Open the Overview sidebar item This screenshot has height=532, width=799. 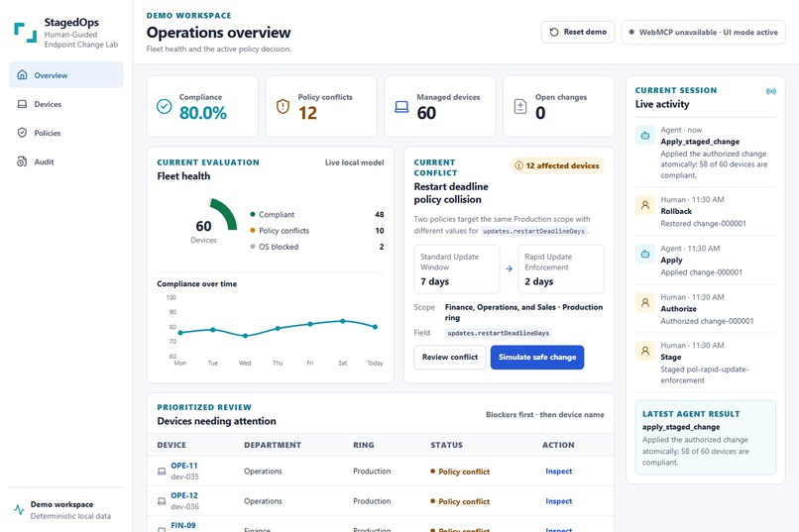pos(66,75)
